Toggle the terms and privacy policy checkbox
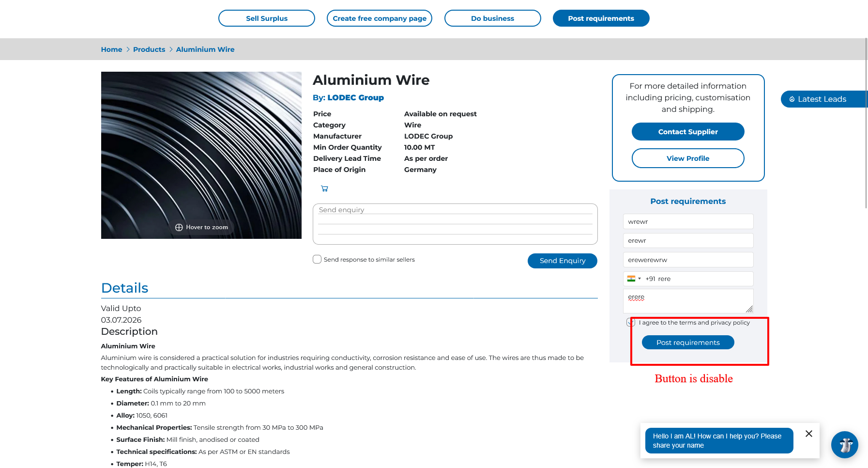 point(631,322)
